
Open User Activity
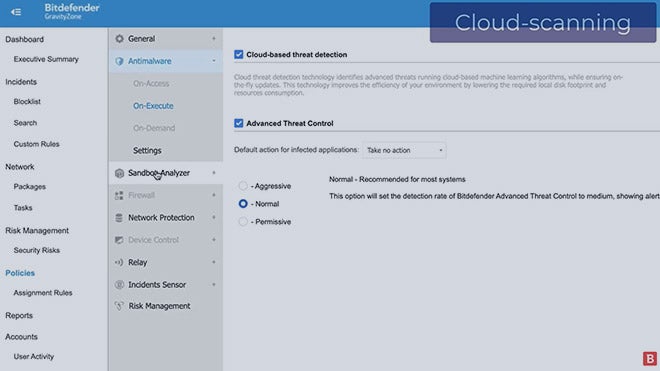tap(34, 356)
